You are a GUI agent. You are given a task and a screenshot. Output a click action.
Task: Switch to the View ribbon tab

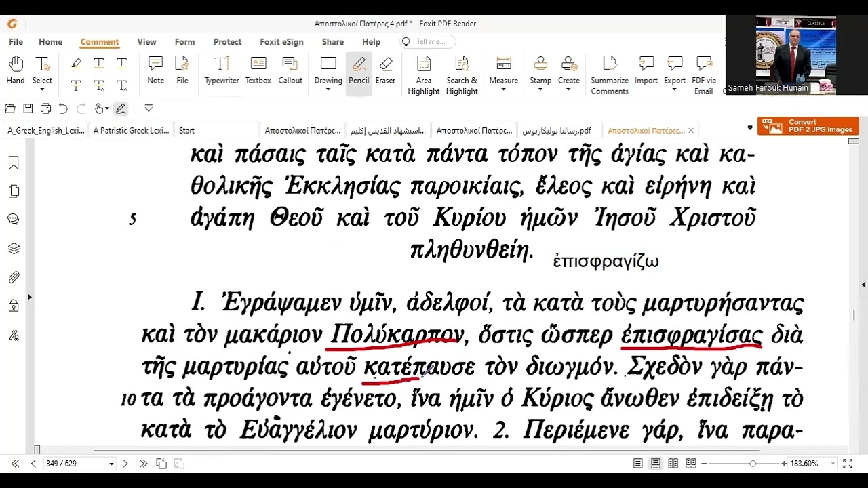point(146,42)
